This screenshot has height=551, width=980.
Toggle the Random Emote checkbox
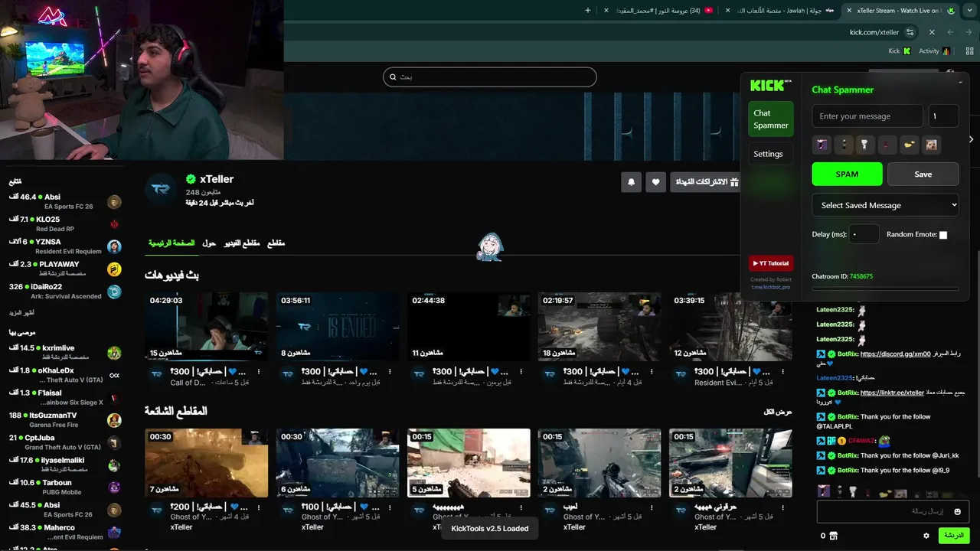[943, 235]
